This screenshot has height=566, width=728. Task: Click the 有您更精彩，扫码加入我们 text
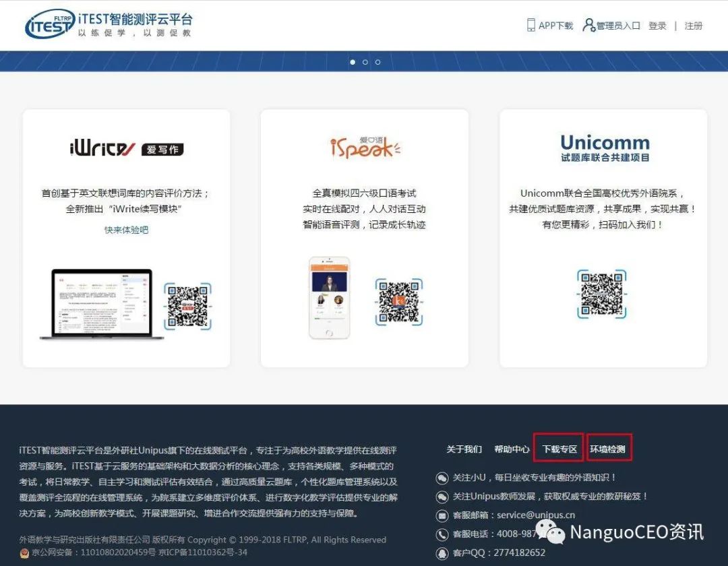(x=603, y=224)
